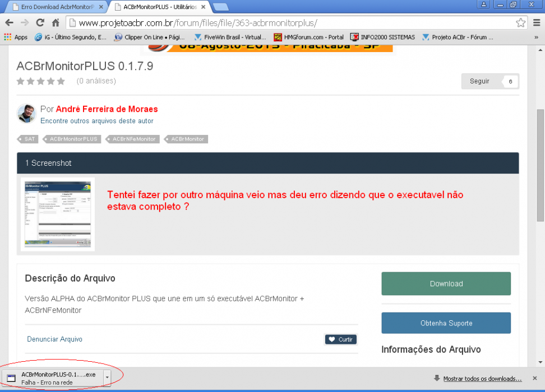
Task: Close the Erro Download AcbrMonitor tab
Action: pyautogui.click(x=101, y=7)
